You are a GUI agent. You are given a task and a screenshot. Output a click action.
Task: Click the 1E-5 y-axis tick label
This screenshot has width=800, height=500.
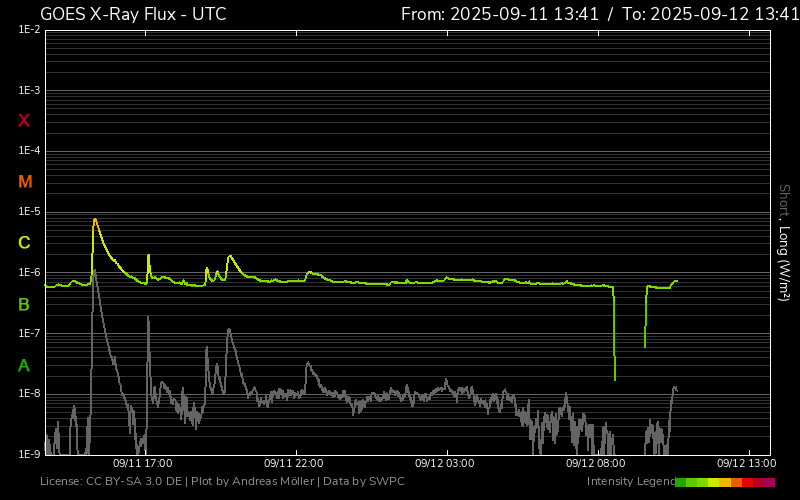coord(29,212)
